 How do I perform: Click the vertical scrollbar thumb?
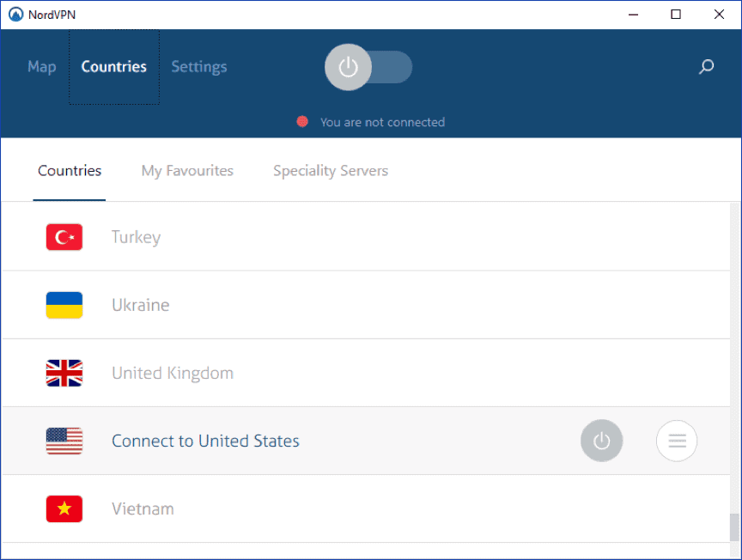tap(734, 527)
